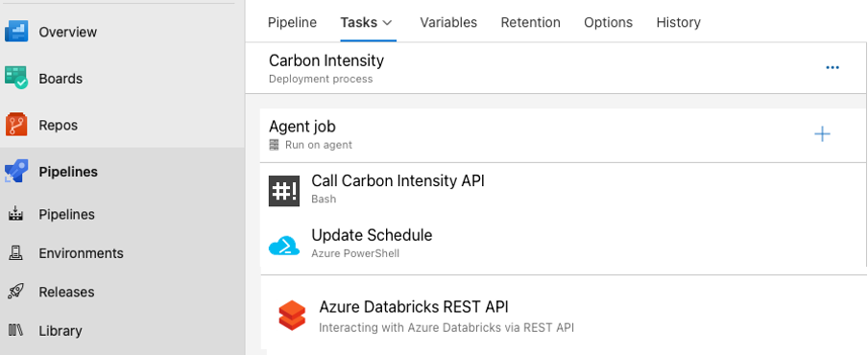Image resolution: width=868 pixels, height=355 pixels.
Task: Select the Update Schedule task
Action: pos(564,244)
